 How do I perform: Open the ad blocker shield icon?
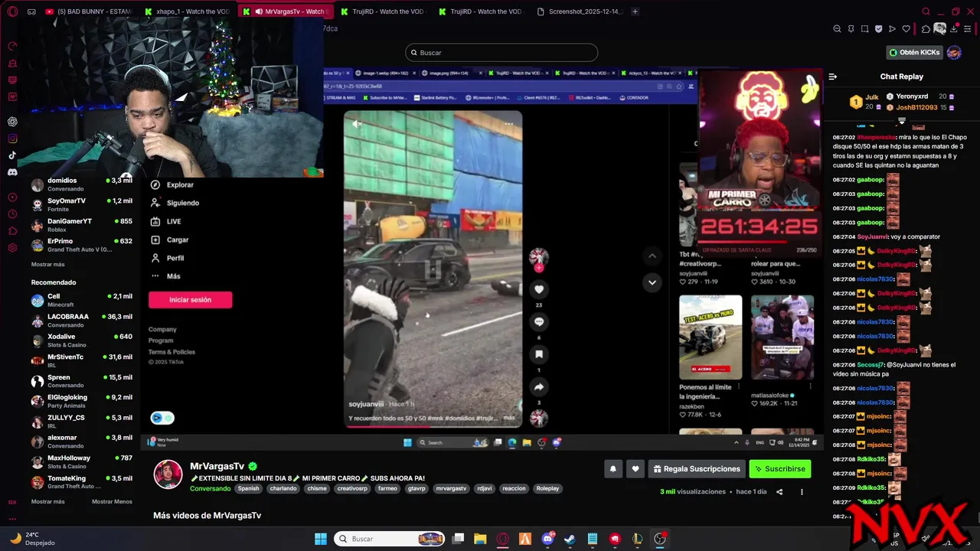click(878, 29)
